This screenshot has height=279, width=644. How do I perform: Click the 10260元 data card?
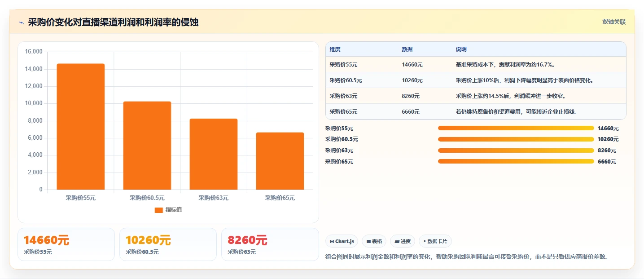(x=168, y=244)
